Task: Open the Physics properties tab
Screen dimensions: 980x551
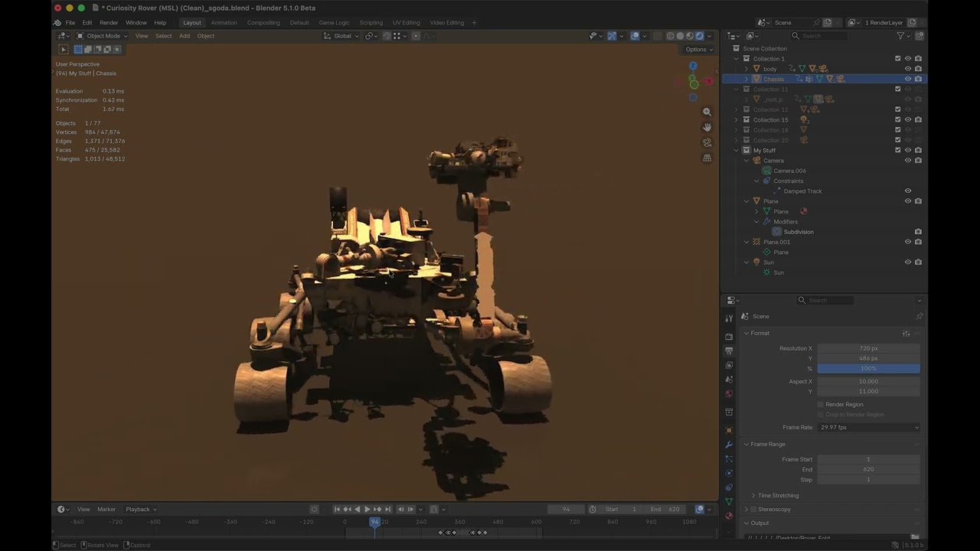Action: [x=729, y=472]
